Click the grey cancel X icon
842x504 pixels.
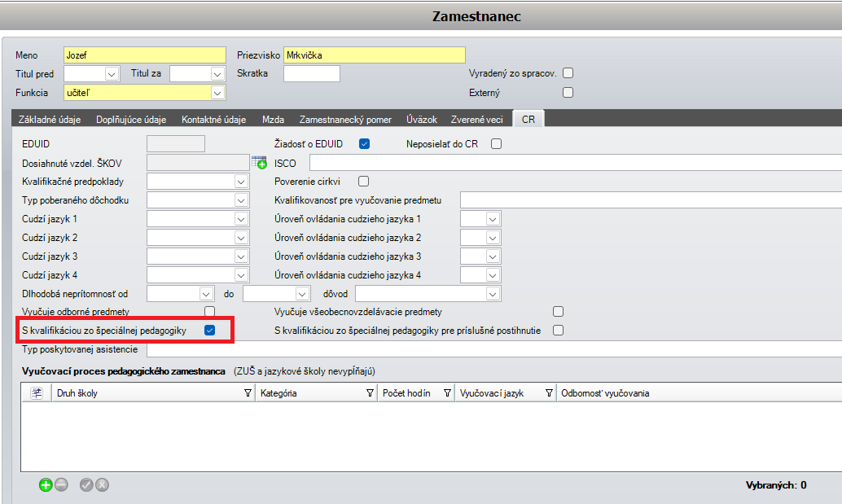pyautogui.click(x=102, y=485)
